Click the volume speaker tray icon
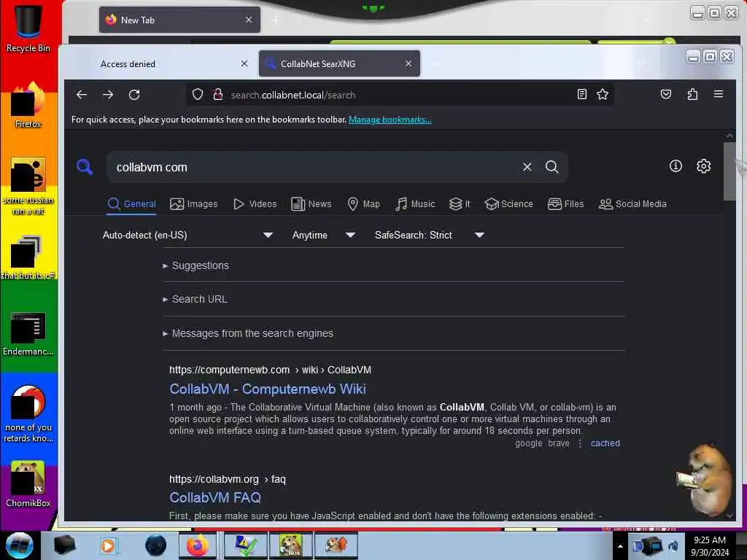The width and height of the screenshot is (747, 560). coord(673,546)
